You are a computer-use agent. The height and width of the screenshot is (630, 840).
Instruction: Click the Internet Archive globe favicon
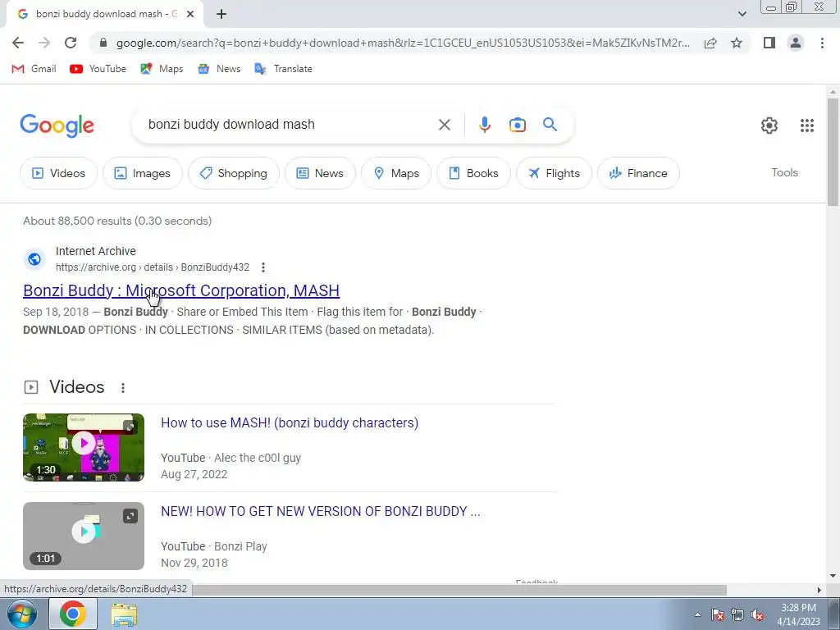pos(34,259)
